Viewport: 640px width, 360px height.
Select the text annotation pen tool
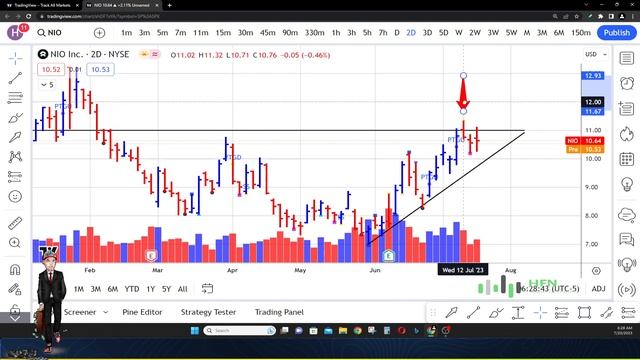tap(16, 137)
